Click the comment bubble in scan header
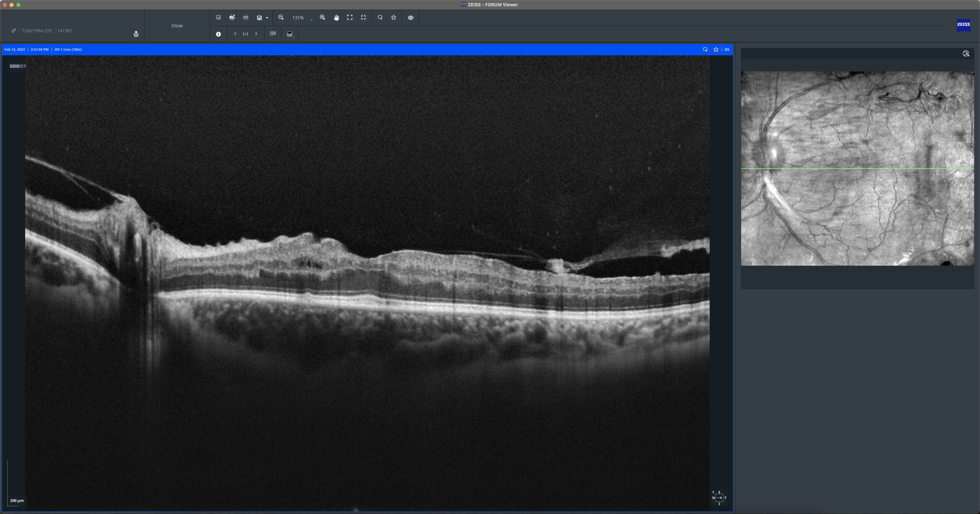980x514 pixels. tap(705, 49)
